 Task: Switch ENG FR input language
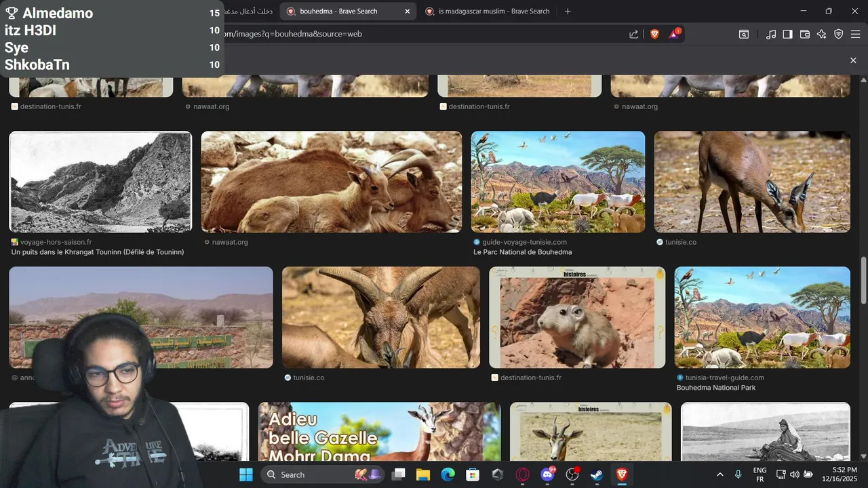759,474
